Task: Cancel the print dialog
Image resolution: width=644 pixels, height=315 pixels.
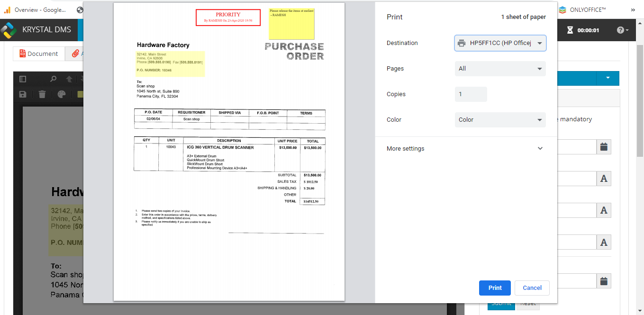Action: coord(532,288)
